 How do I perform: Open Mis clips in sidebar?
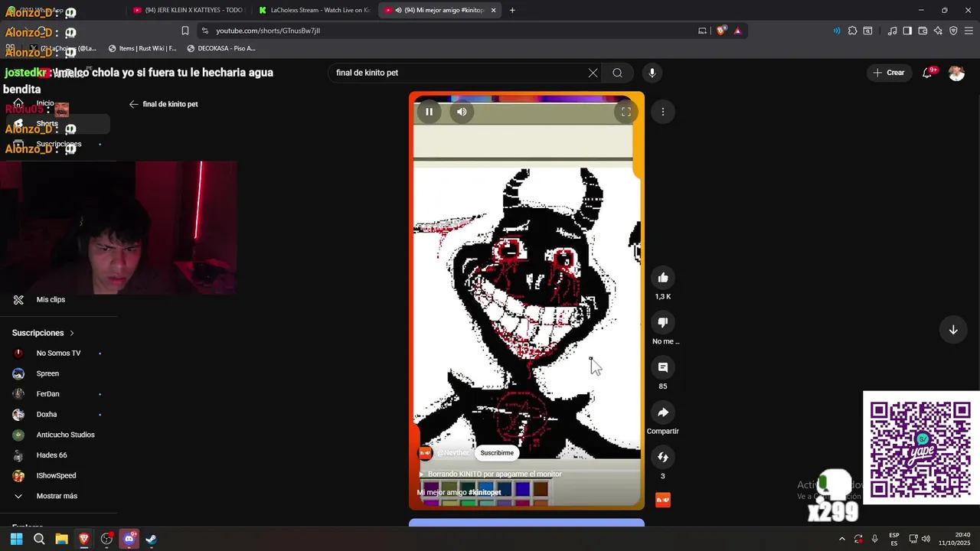coord(51,299)
